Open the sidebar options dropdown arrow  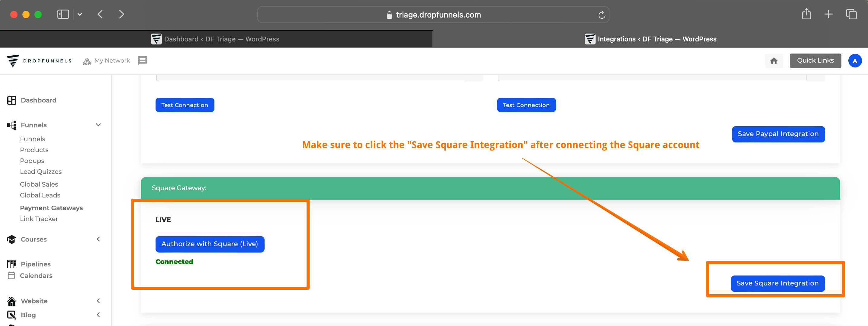80,15
